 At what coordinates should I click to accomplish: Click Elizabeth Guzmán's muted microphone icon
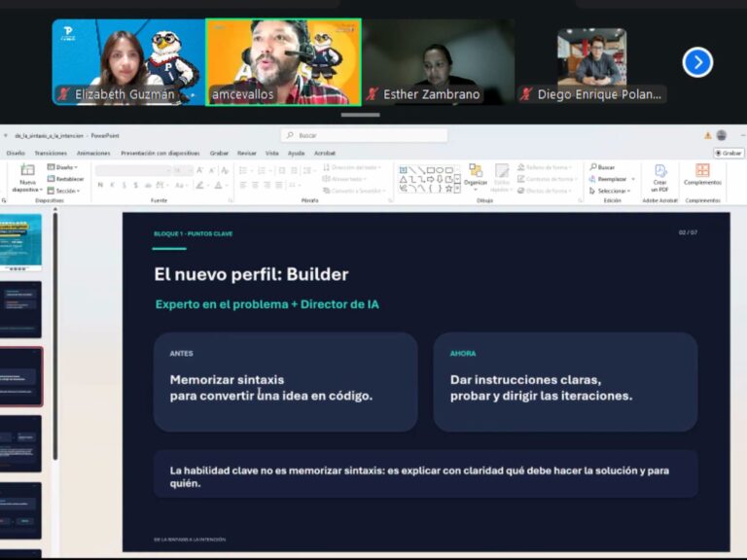click(x=63, y=93)
